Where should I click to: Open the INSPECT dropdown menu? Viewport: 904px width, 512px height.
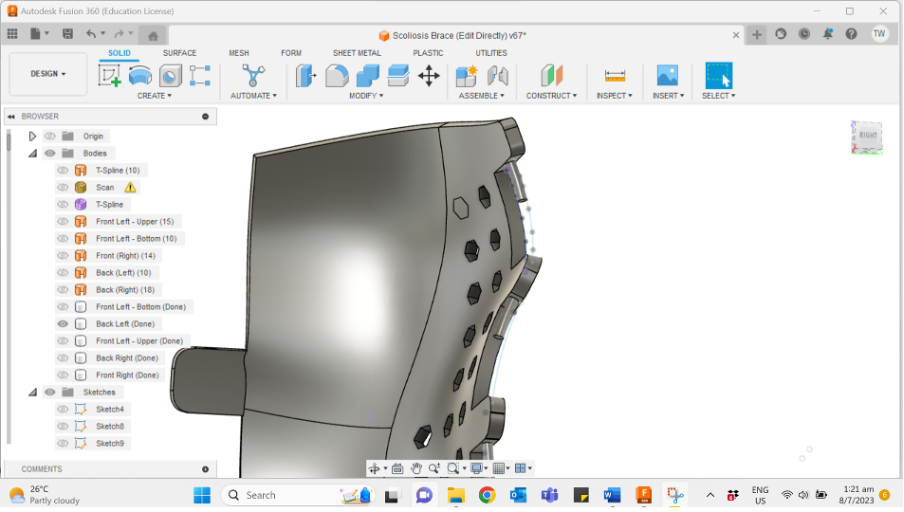tap(614, 96)
